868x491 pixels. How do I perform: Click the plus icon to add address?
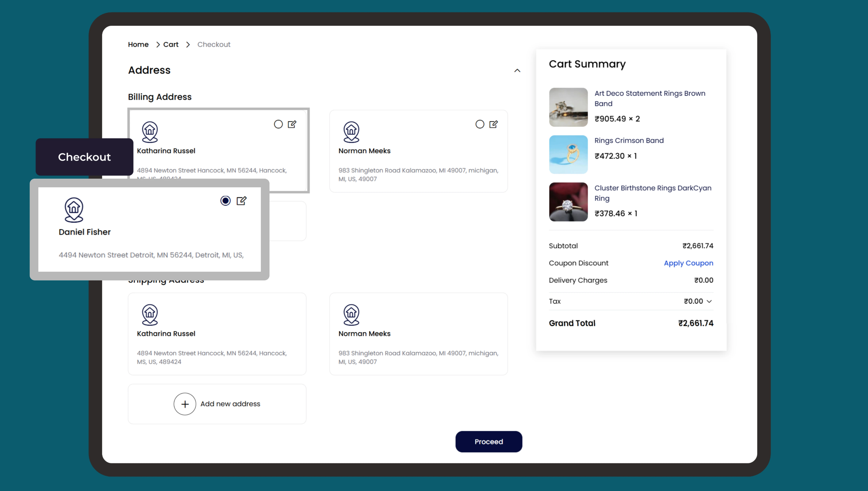pos(185,404)
